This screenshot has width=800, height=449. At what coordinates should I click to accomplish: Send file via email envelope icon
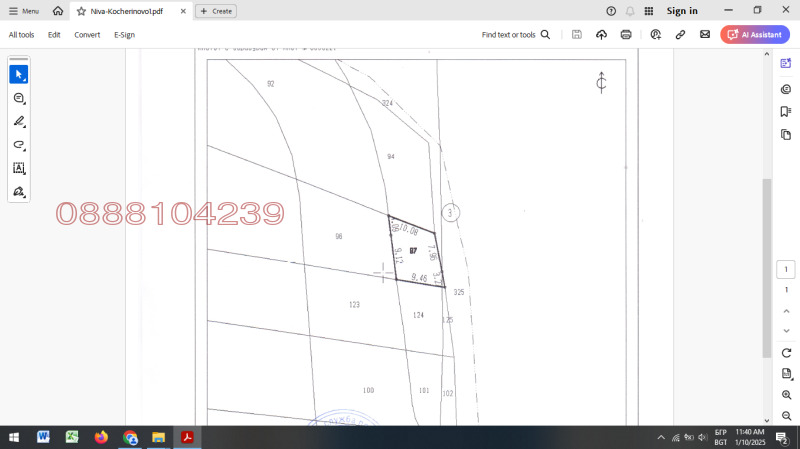click(705, 34)
